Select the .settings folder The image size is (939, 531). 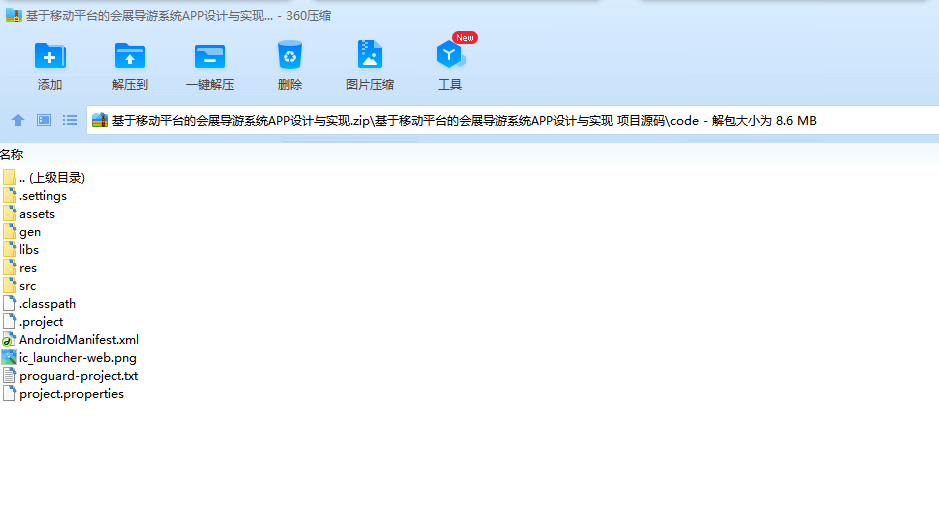click(35, 196)
